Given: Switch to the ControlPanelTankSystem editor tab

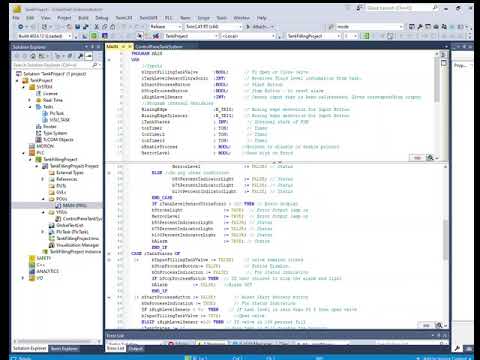Looking at the screenshot, I should point(159,46).
